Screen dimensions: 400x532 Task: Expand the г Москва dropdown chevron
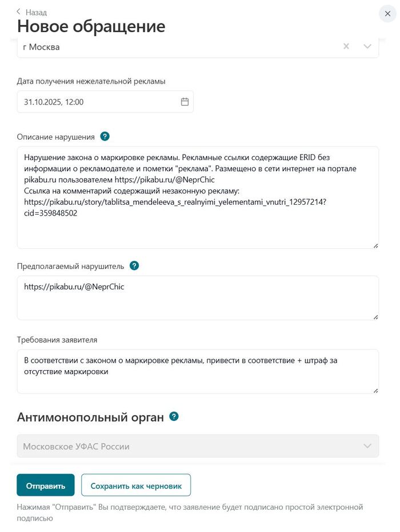coord(367,46)
